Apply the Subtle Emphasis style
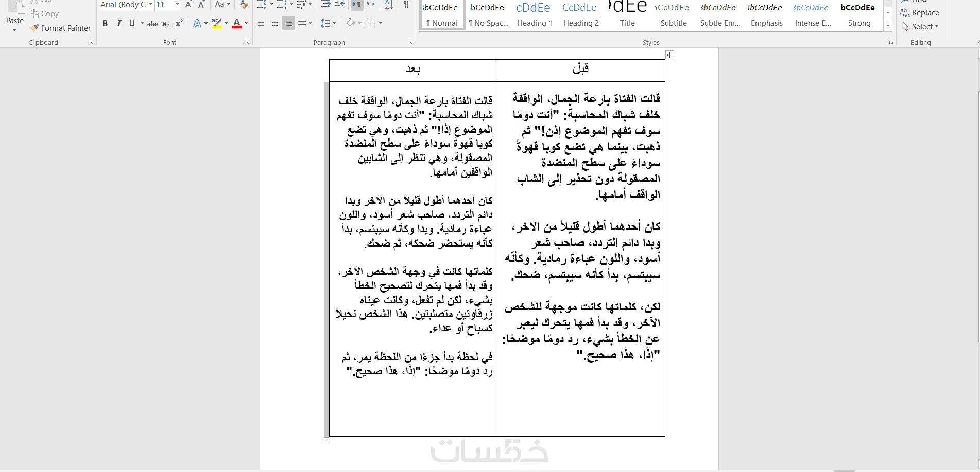 click(720, 15)
